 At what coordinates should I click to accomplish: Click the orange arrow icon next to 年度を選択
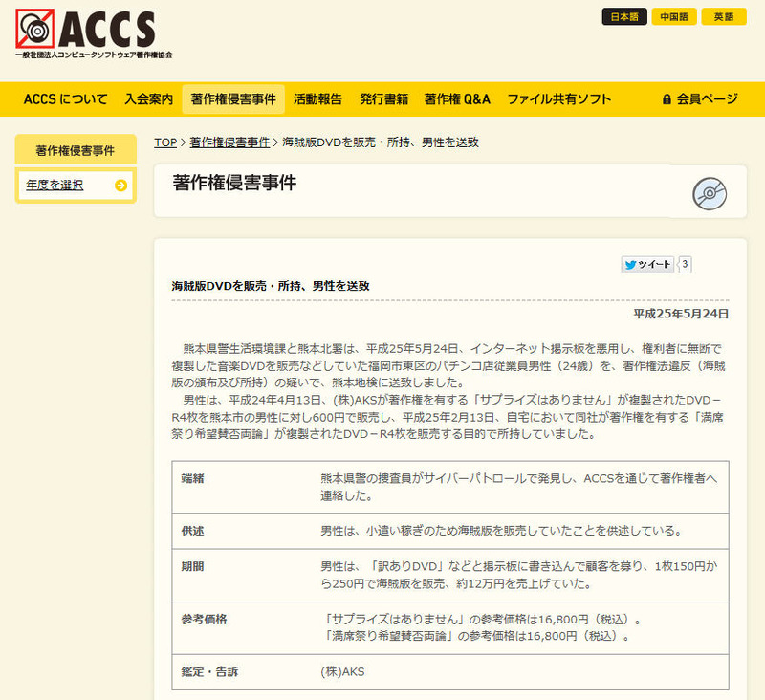(120, 186)
